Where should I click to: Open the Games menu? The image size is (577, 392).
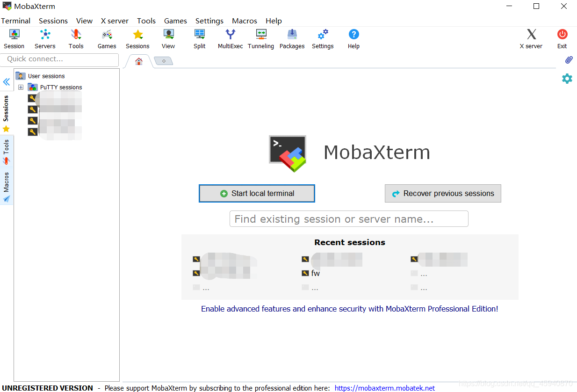coord(175,21)
